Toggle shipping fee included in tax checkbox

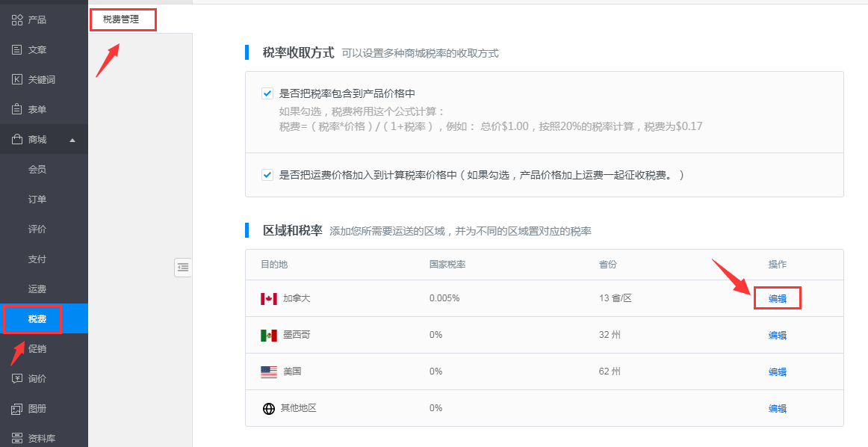(267, 175)
